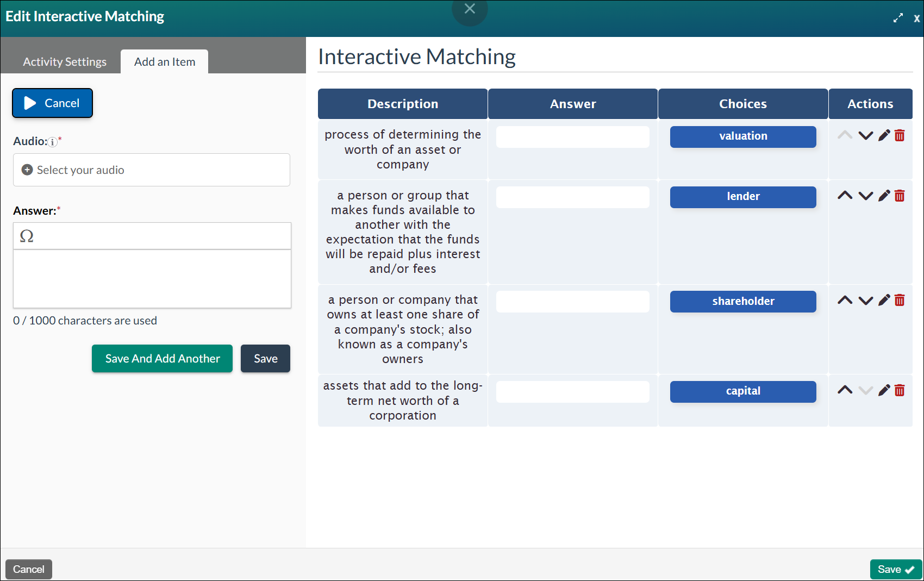
Task: Open the Activity Settings tab
Action: coord(64,61)
